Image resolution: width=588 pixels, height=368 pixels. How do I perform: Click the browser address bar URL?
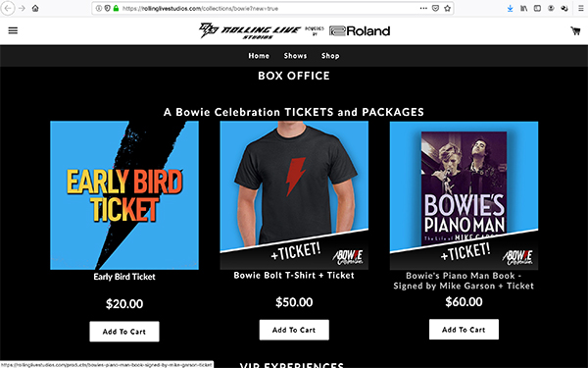tap(200, 8)
